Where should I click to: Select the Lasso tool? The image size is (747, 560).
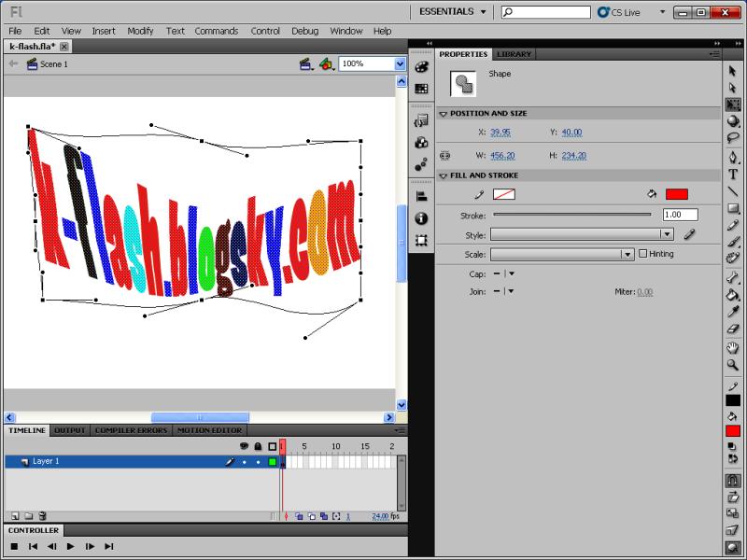point(733,137)
